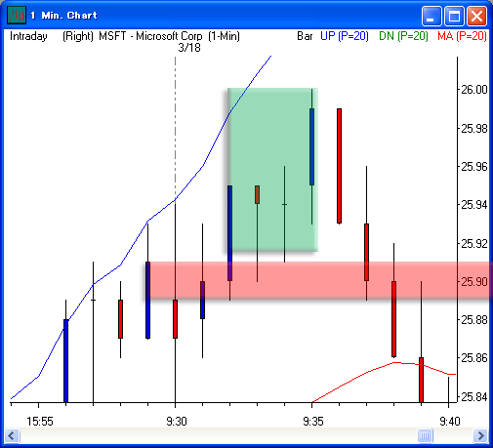493x448 pixels.
Task: Click the scrollbar right arrow
Action: [x=480, y=435]
